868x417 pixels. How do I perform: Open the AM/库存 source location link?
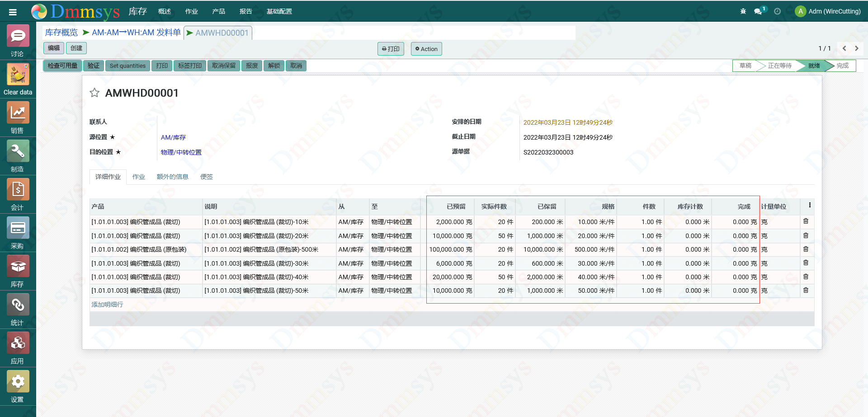click(x=173, y=137)
